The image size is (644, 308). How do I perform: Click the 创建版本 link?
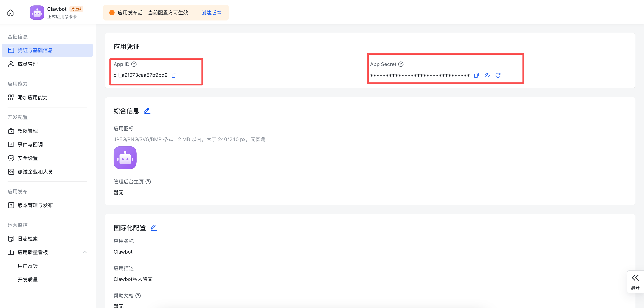click(x=211, y=12)
